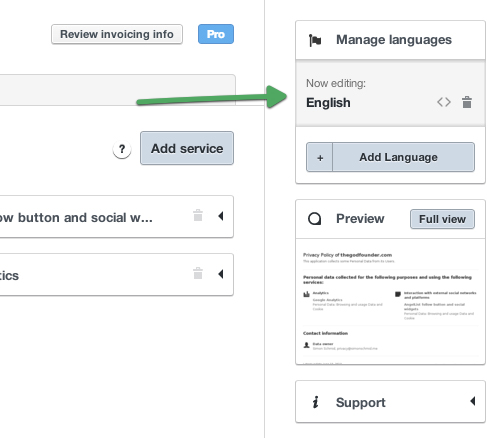Click the Preview panel heading

click(x=360, y=219)
